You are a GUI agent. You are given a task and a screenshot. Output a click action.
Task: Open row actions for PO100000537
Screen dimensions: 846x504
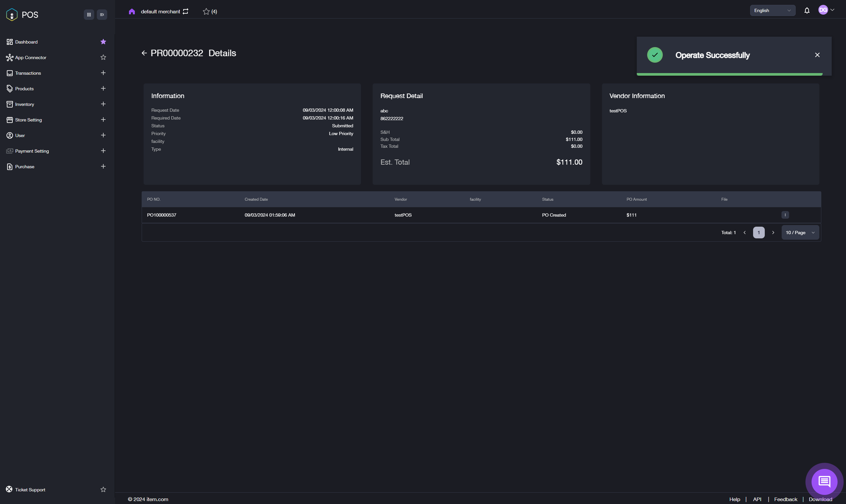pyautogui.click(x=785, y=215)
